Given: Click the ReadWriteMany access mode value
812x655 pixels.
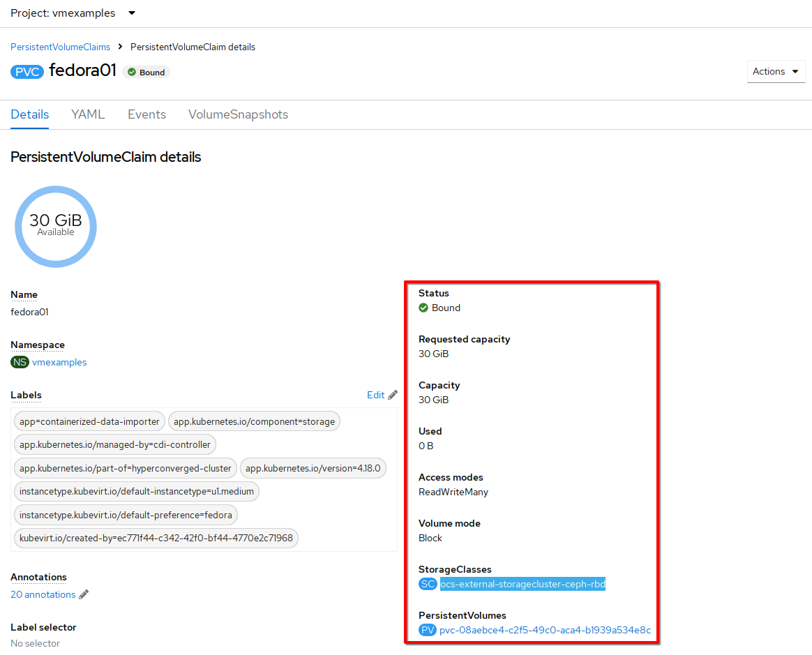Looking at the screenshot, I should tap(453, 492).
